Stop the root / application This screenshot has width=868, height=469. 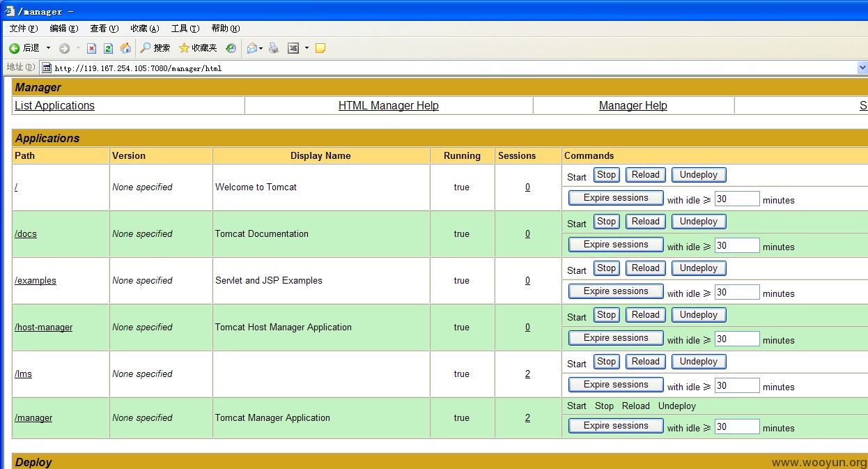pyautogui.click(x=606, y=175)
